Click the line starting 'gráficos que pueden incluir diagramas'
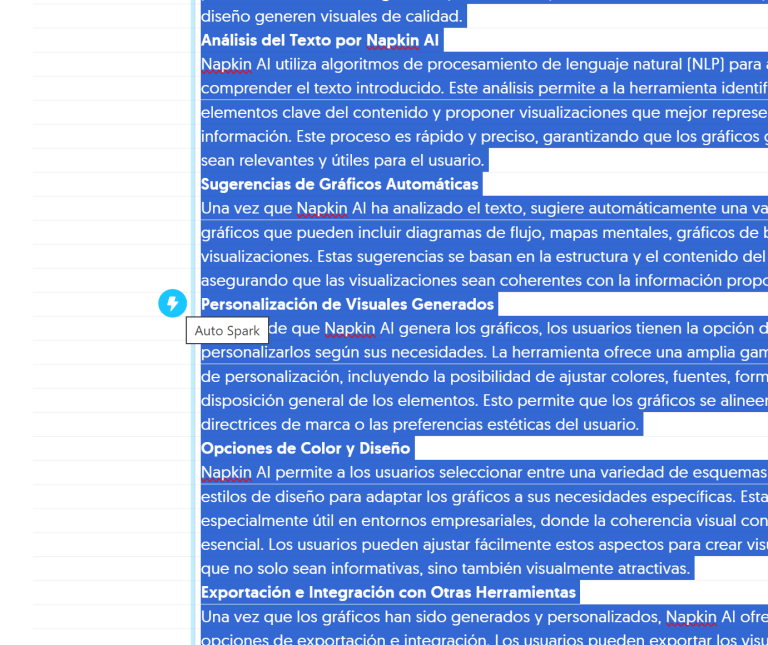768x645 pixels. (x=484, y=232)
